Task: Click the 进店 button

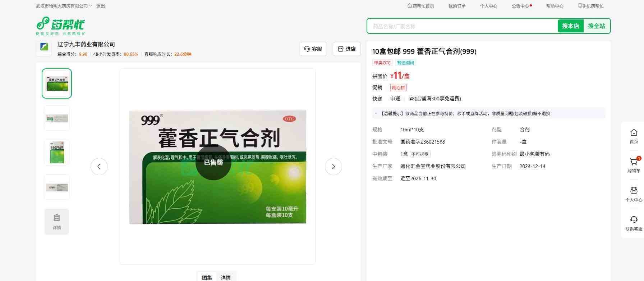Action: point(346,49)
